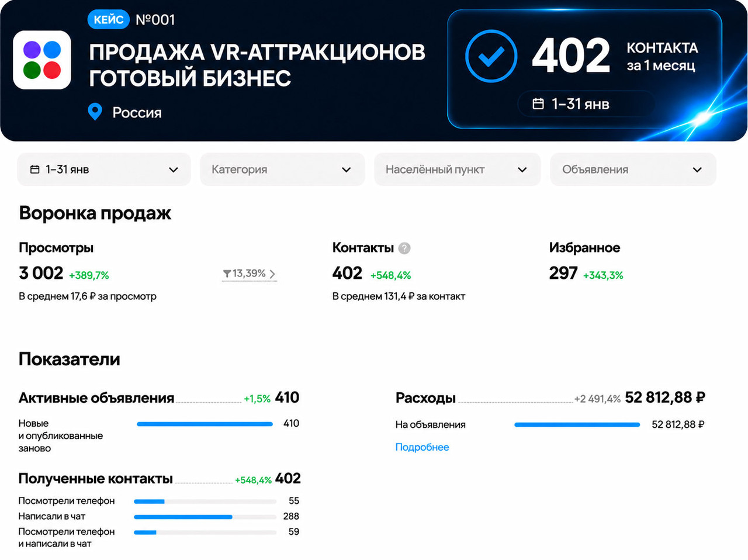
Task: Click the Посмотрели телефон progress bar with 55
Action: coord(205,502)
